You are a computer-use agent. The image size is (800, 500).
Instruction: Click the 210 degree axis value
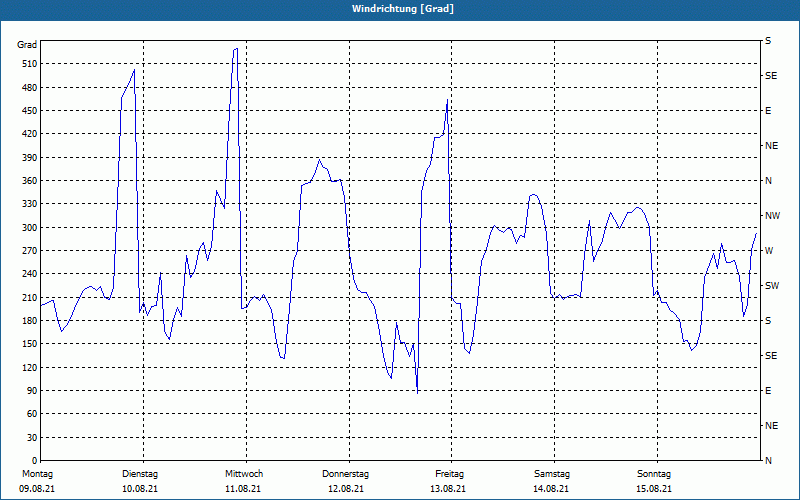point(30,297)
